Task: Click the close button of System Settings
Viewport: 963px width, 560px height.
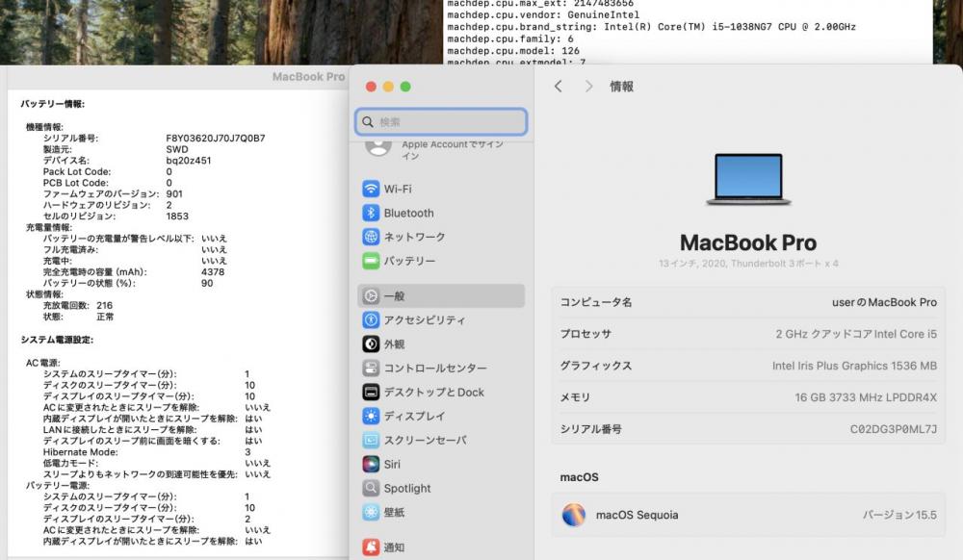Action: [371, 87]
